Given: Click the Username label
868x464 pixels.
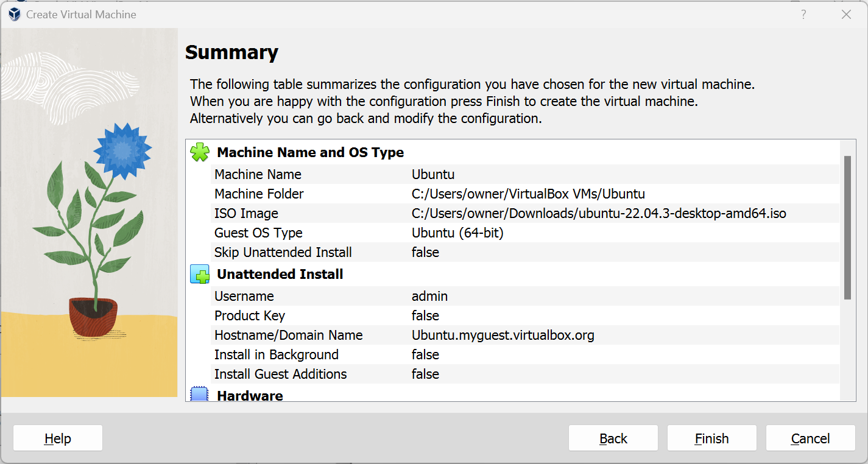Looking at the screenshot, I should [x=244, y=296].
